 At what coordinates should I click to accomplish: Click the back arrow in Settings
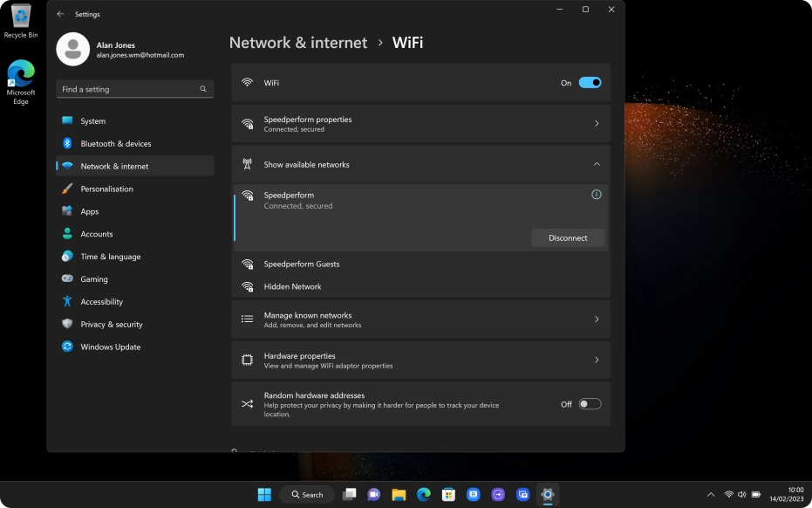pos(60,14)
